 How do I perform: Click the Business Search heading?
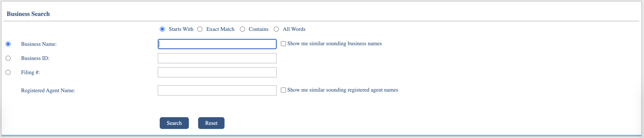[28, 14]
